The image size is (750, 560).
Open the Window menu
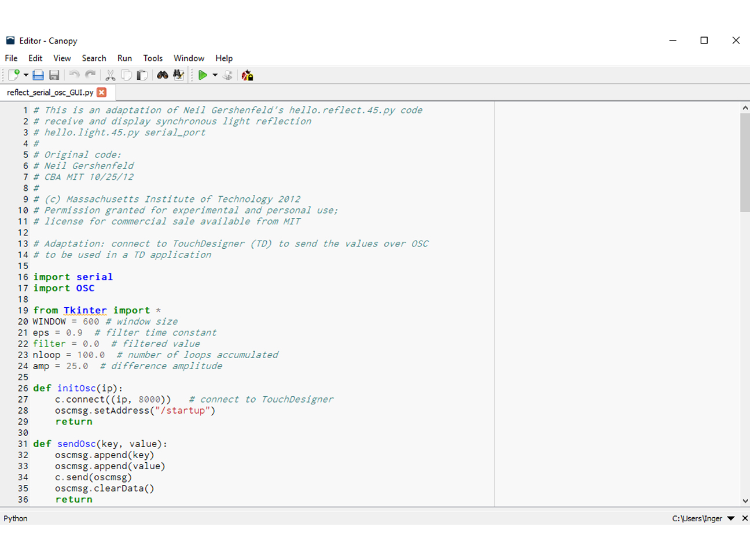click(189, 58)
